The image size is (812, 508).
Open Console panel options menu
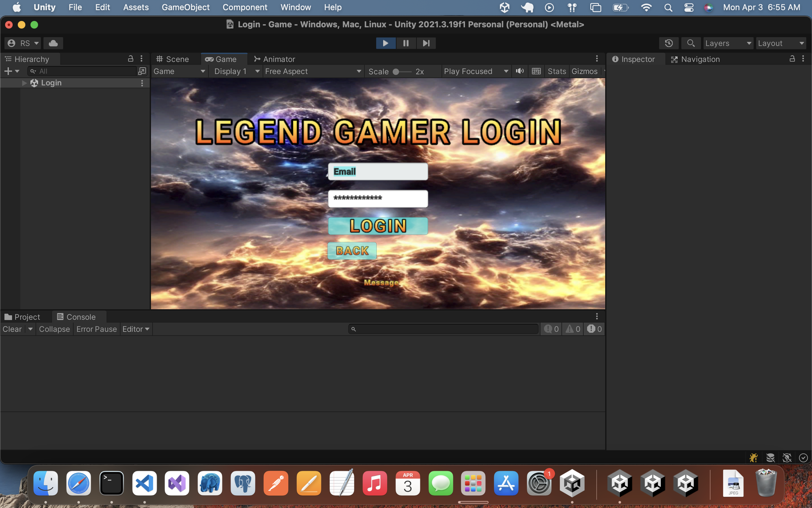pos(597,316)
